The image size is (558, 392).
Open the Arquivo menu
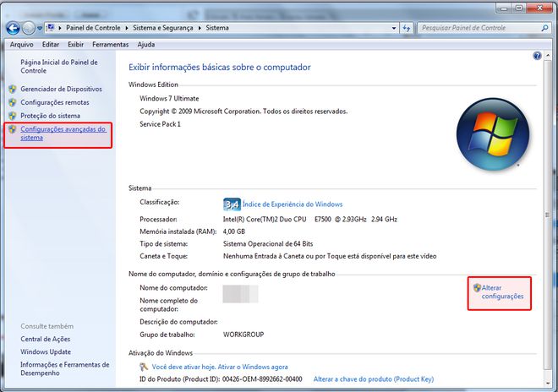[22, 45]
